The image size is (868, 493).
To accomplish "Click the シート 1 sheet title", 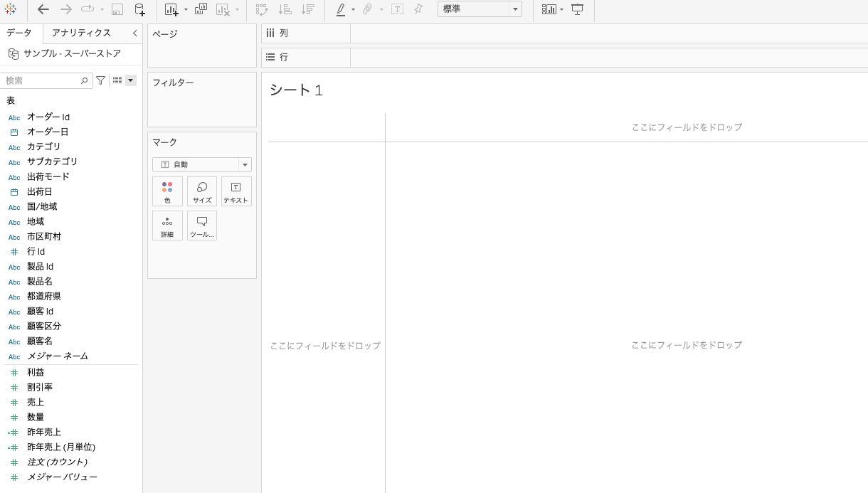I will 296,90.
